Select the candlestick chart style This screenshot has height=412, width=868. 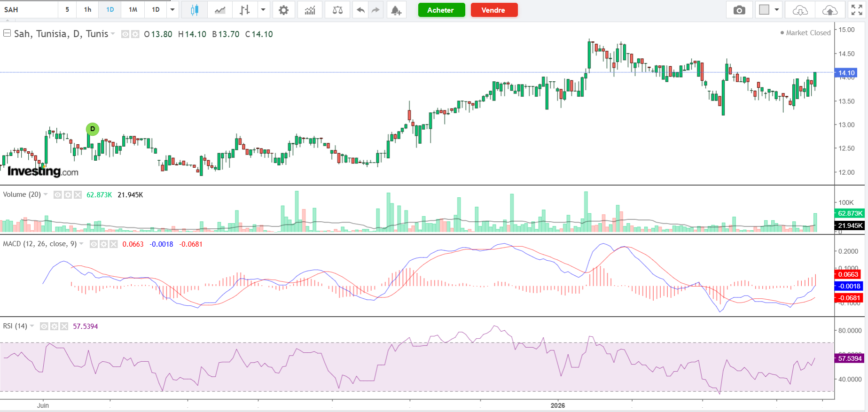pyautogui.click(x=194, y=10)
